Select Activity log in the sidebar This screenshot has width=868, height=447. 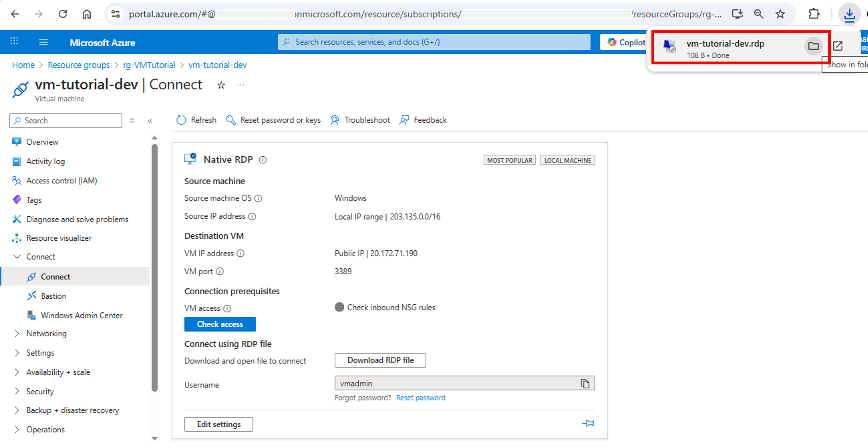(x=45, y=162)
